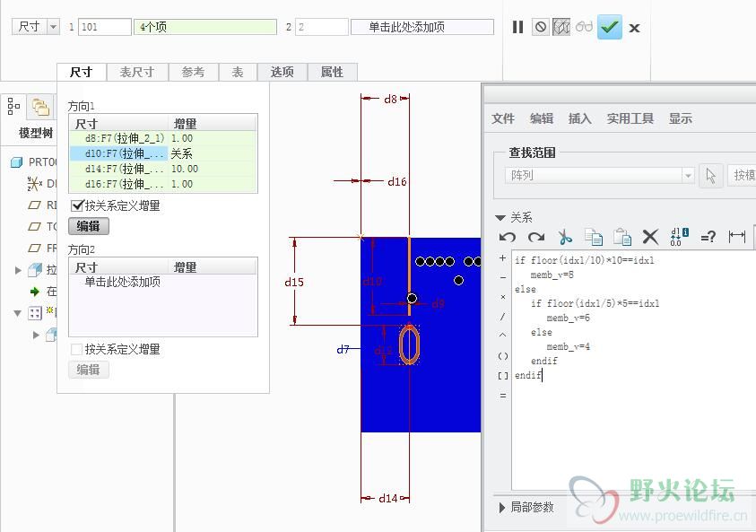Screen dimensions: 756x532
Task: Select the d16:F7 dimension row
Action: click(163, 184)
